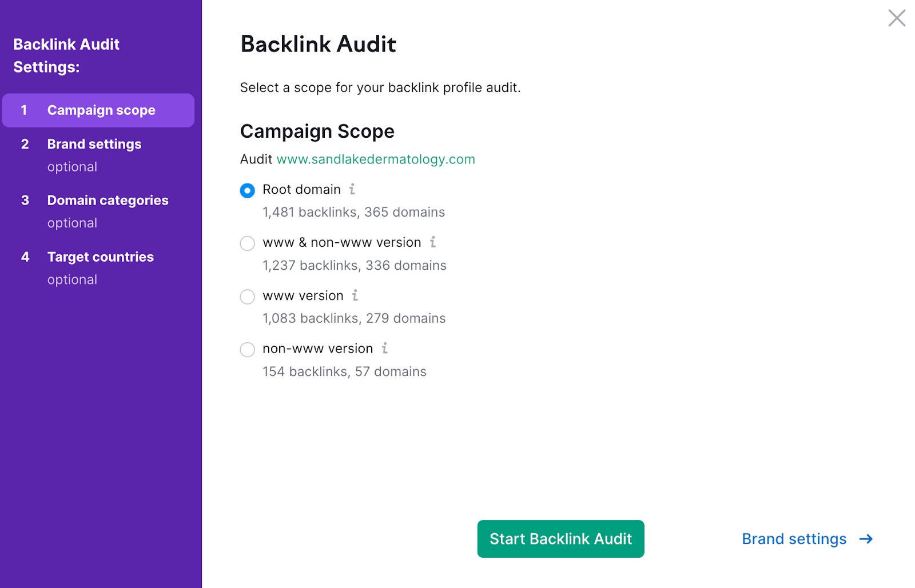Choose the www version scope

(x=247, y=297)
